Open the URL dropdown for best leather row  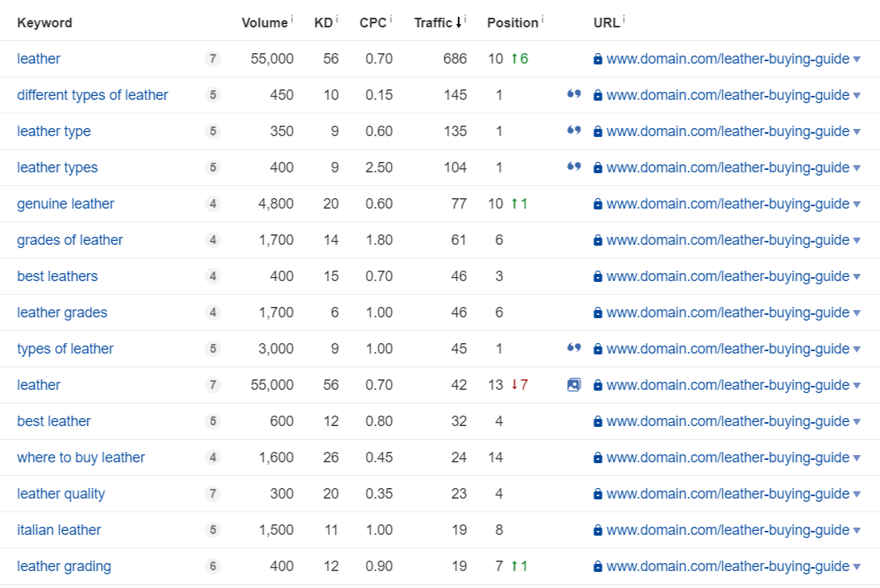coord(856,421)
